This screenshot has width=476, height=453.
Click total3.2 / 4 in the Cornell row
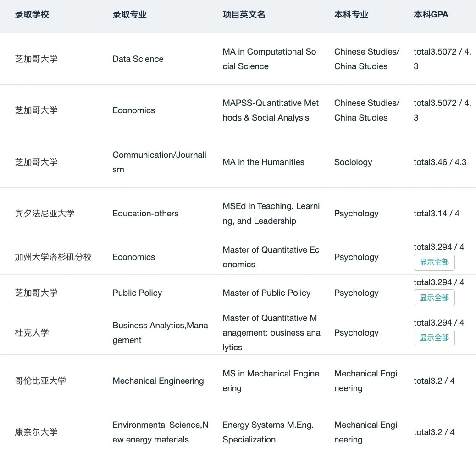tap(434, 432)
